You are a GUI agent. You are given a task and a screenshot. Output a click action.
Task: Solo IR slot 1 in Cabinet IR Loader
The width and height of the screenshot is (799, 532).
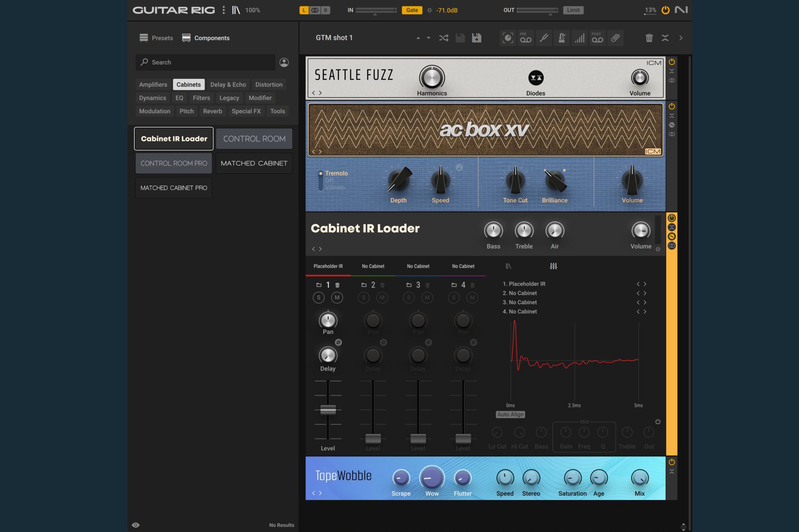318,297
